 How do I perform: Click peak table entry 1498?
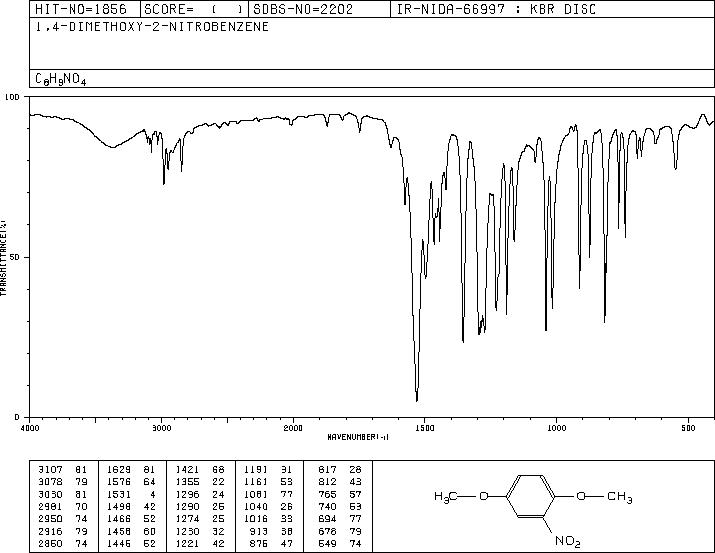coord(119,506)
